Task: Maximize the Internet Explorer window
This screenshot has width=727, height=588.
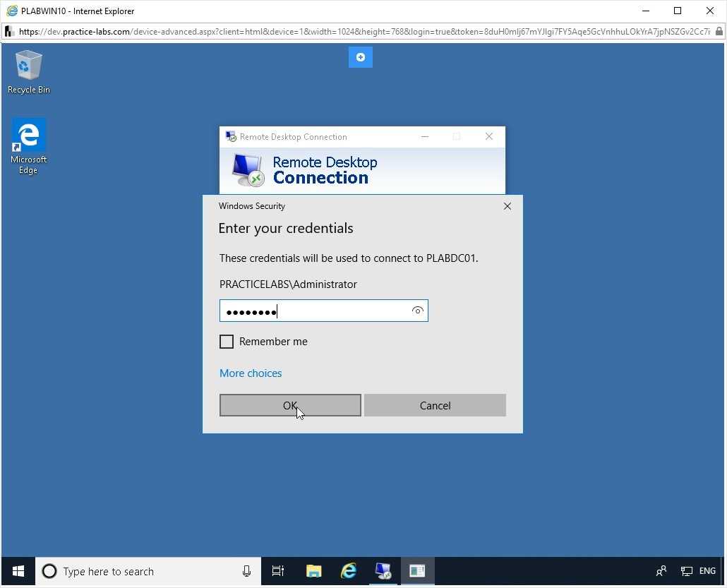Action: 678,11
